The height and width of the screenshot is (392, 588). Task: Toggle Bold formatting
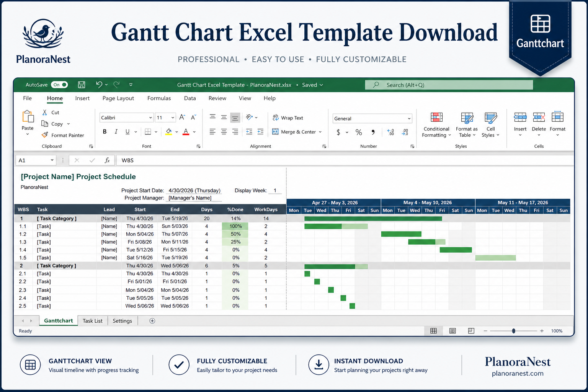click(105, 132)
